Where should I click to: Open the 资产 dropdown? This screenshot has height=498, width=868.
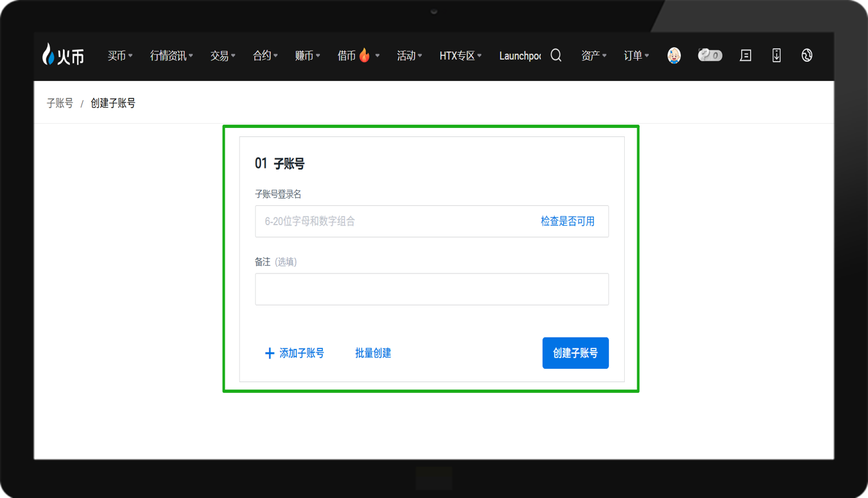[593, 56]
